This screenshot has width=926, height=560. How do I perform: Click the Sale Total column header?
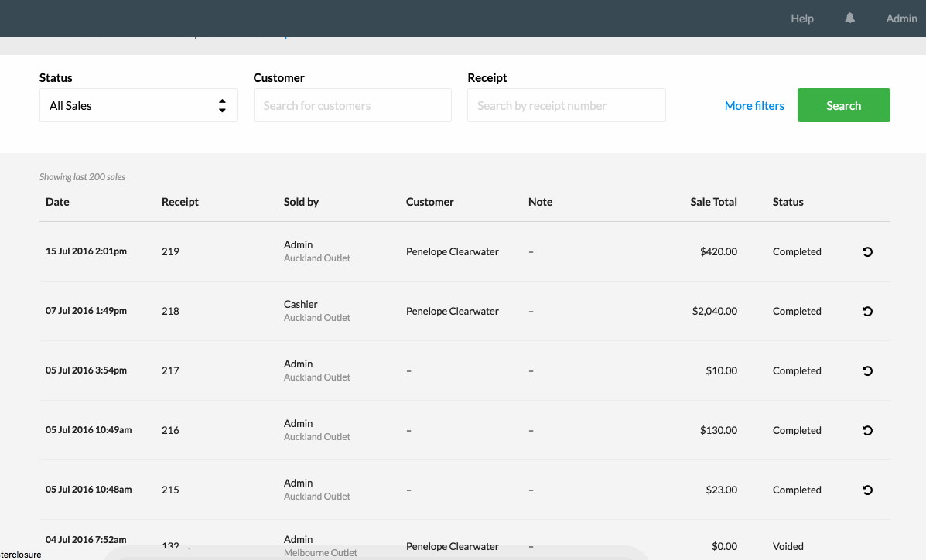click(713, 202)
